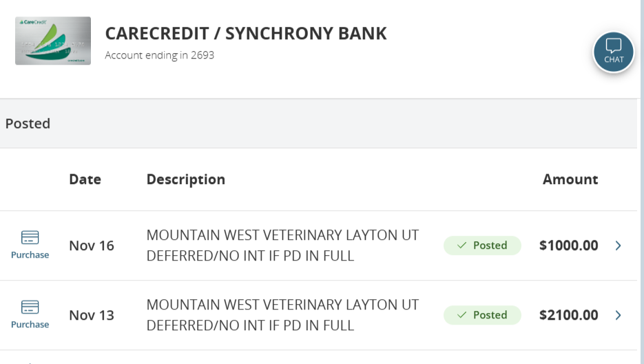Expand the $2100.00 transaction chevron
The image size is (644, 364).
[618, 315]
